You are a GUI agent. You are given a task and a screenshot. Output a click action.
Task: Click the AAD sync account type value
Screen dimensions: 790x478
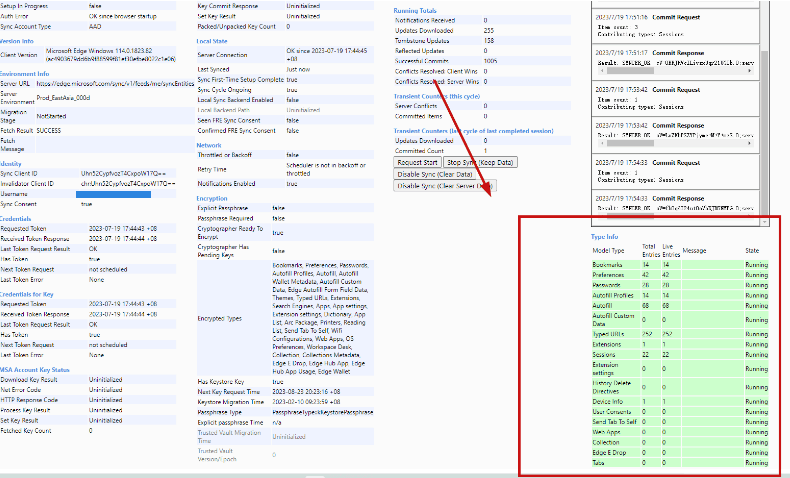(x=95, y=26)
